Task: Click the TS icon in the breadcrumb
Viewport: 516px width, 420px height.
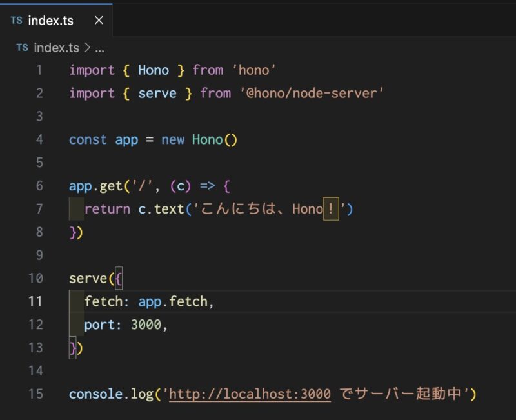Action: coord(22,48)
